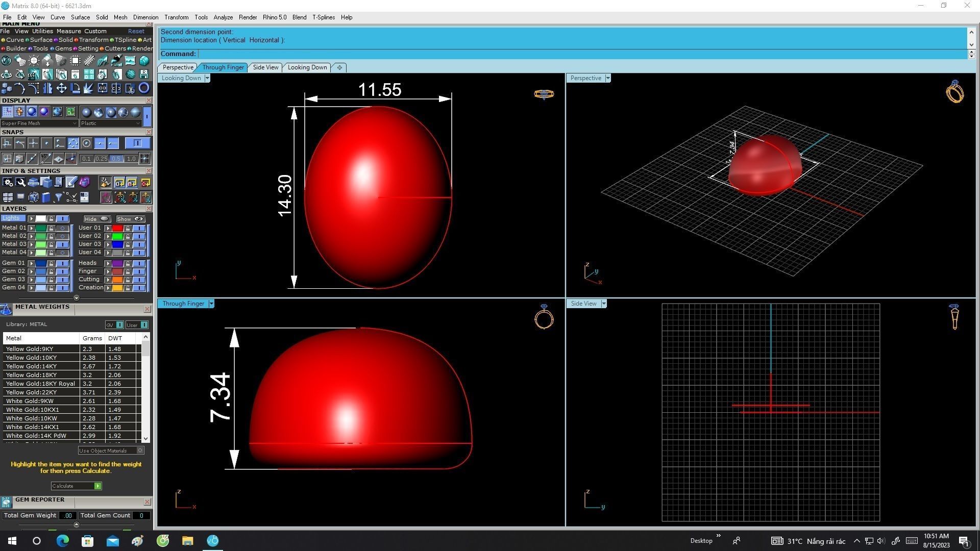
Task: Select the move arrows transform tool
Action: point(61,88)
